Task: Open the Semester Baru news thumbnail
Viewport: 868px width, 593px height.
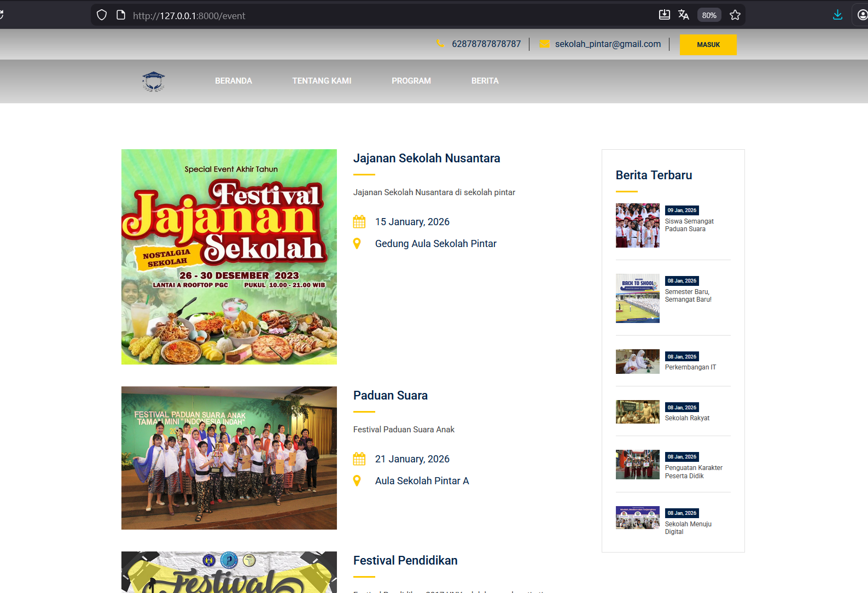Action: pyautogui.click(x=638, y=298)
